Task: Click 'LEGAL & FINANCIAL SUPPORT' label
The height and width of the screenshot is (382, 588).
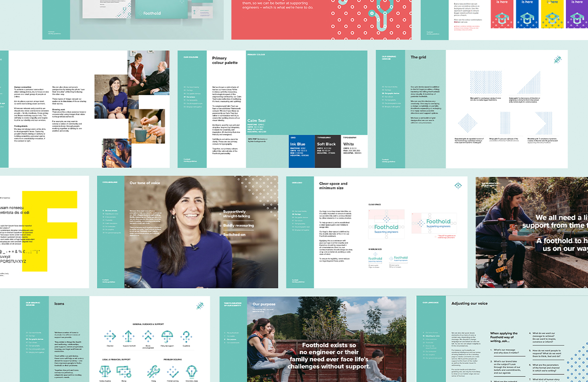Action: pyautogui.click(x=115, y=359)
